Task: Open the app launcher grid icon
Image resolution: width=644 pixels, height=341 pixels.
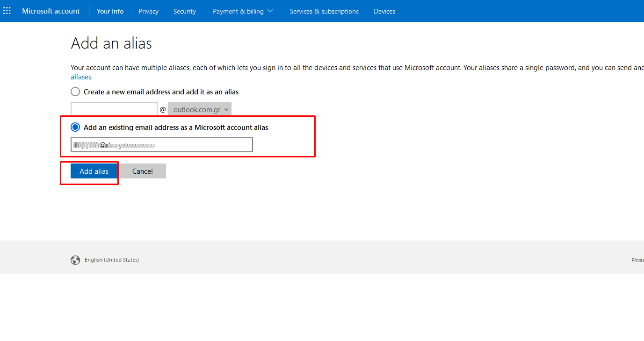Action: pos(7,11)
